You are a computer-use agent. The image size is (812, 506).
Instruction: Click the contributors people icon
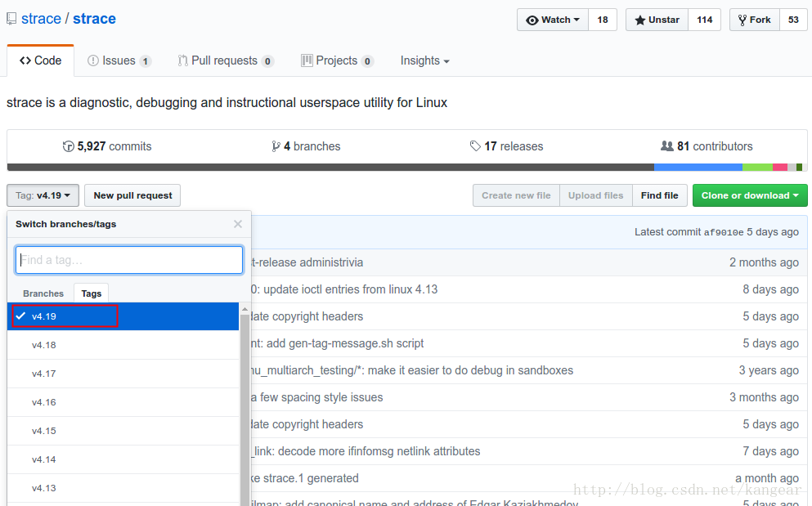pyautogui.click(x=666, y=146)
